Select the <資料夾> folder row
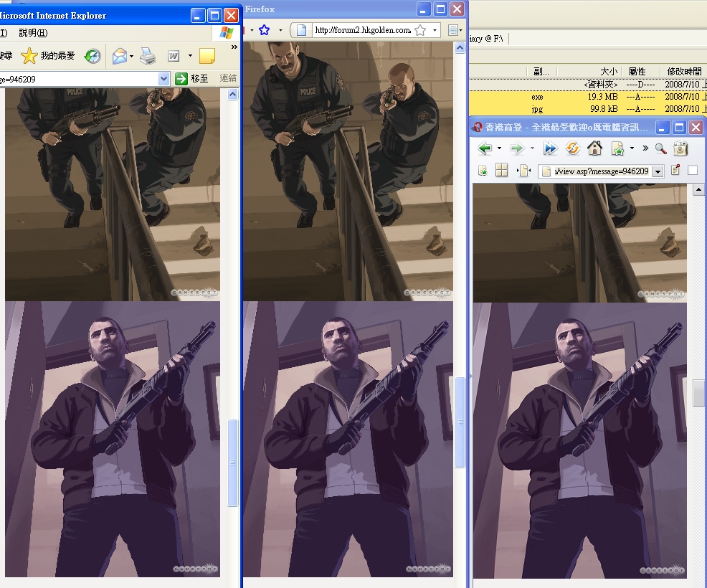 (x=588, y=85)
